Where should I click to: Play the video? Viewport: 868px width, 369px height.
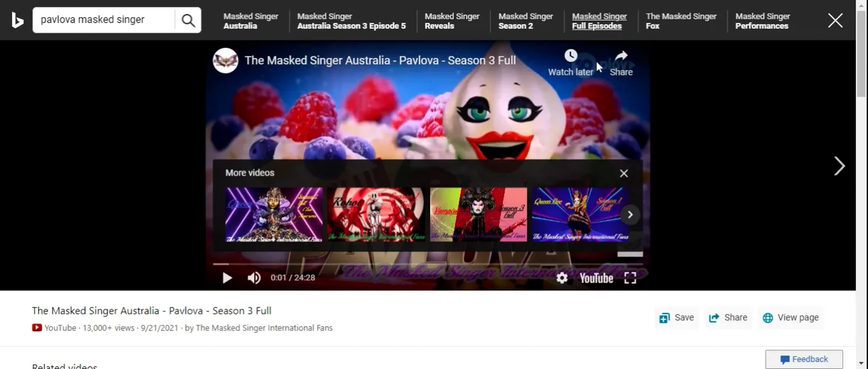coord(227,278)
